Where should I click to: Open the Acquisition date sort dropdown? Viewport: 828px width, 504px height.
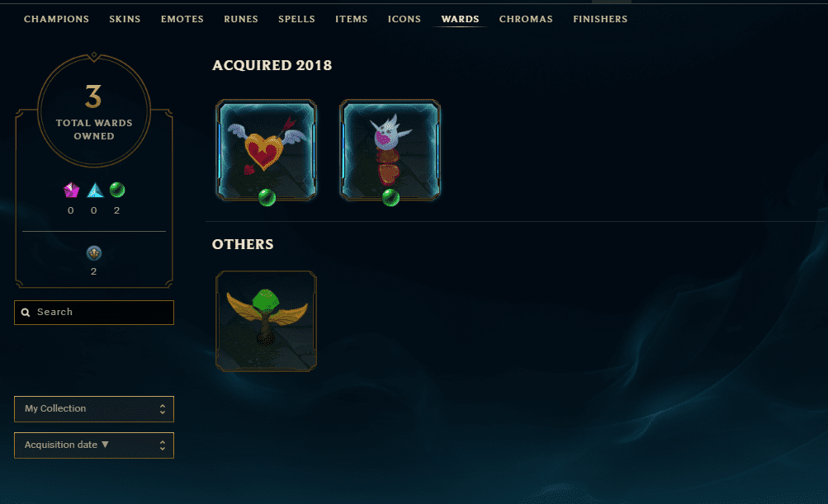coord(94,445)
